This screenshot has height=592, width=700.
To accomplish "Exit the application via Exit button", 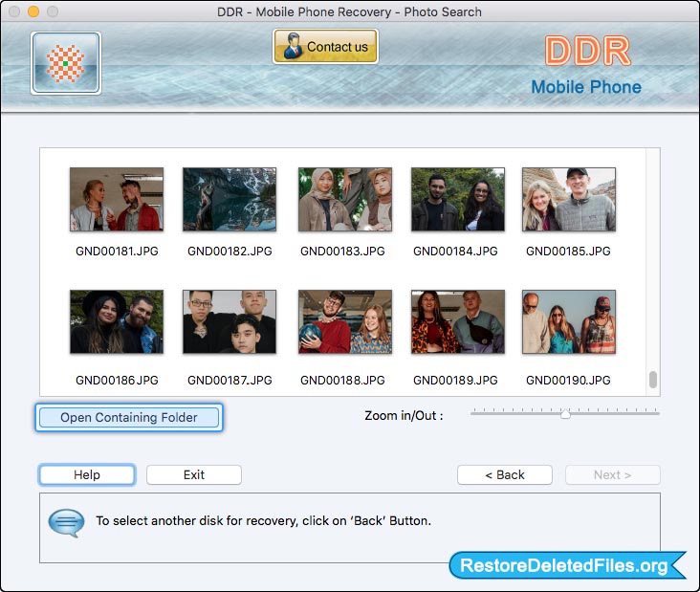I will (x=194, y=474).
